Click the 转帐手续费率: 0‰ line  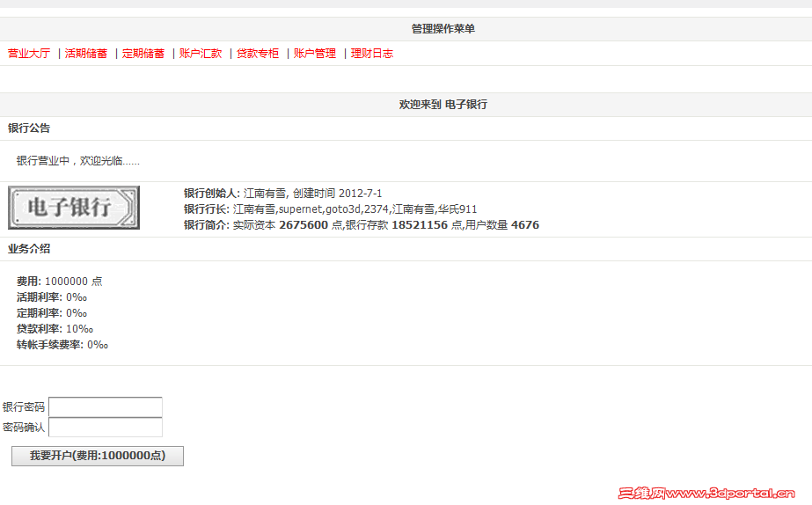[62, 345]
